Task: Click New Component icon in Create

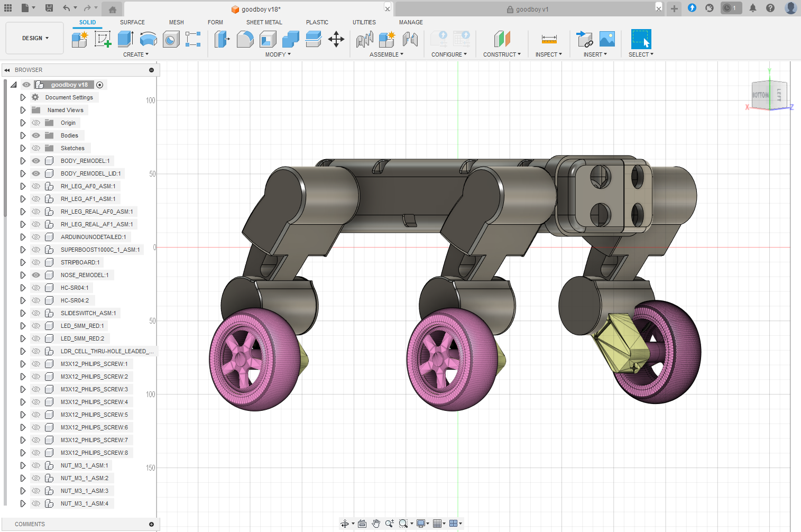Action: 80,39
